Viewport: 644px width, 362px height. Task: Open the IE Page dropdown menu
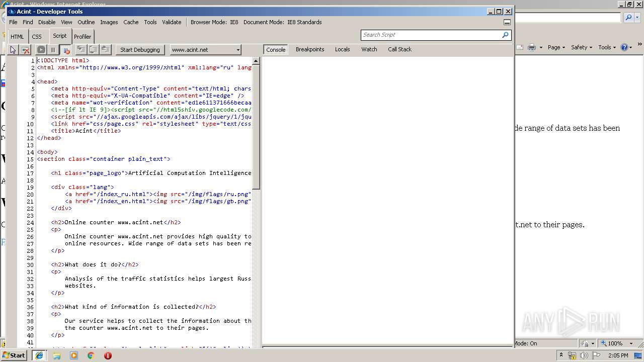tap(556, 47)
